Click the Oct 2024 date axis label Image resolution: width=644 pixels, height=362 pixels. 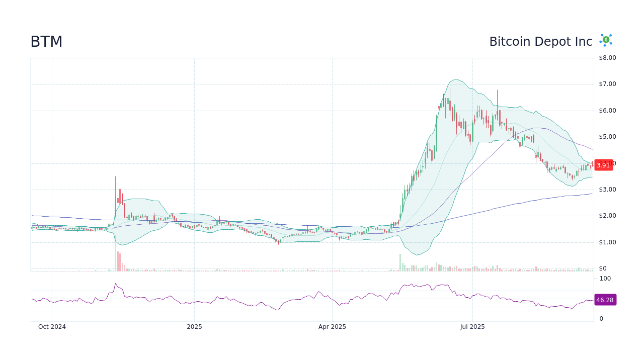coord(52,327)
